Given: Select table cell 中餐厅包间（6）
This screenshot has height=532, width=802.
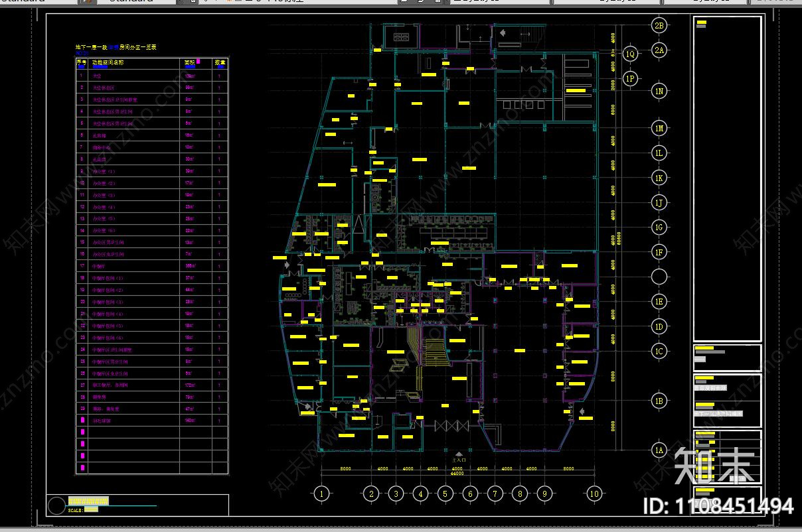Looking at the screenshot, I should (108, 338).
